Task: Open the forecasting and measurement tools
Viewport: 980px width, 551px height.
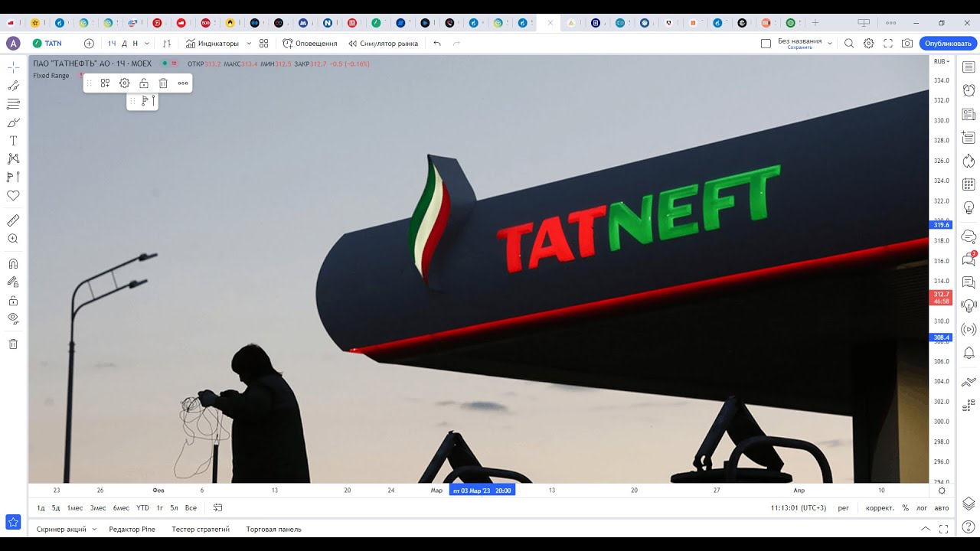Action: click(x=13, y=177)
